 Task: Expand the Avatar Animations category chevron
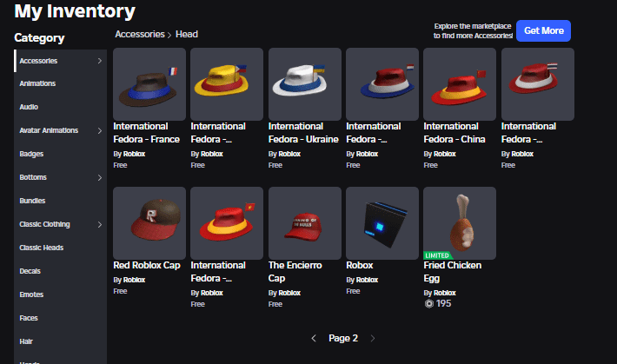(100, 130)
